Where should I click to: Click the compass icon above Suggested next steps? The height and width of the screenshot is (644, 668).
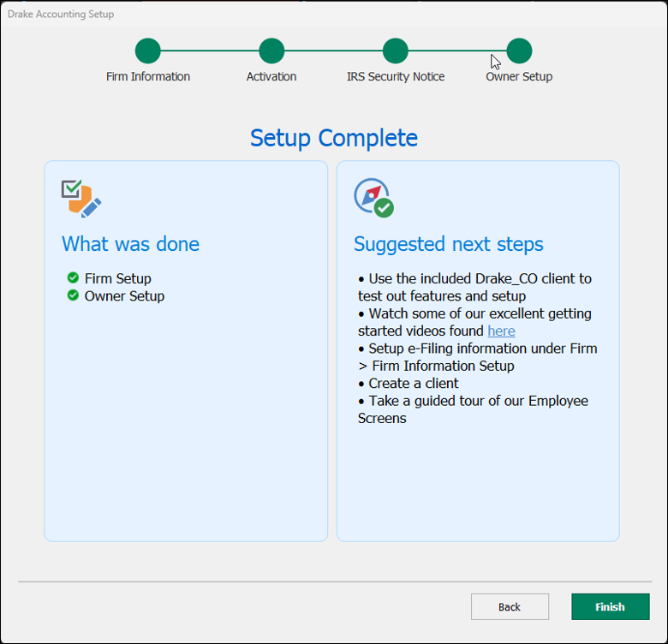[x=373, y=198]
